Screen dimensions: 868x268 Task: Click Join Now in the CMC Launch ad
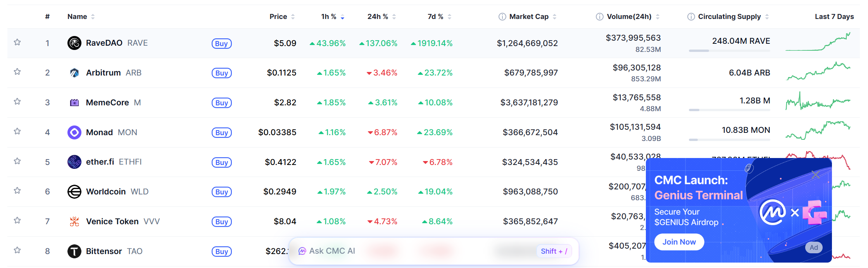click(679, 242)
